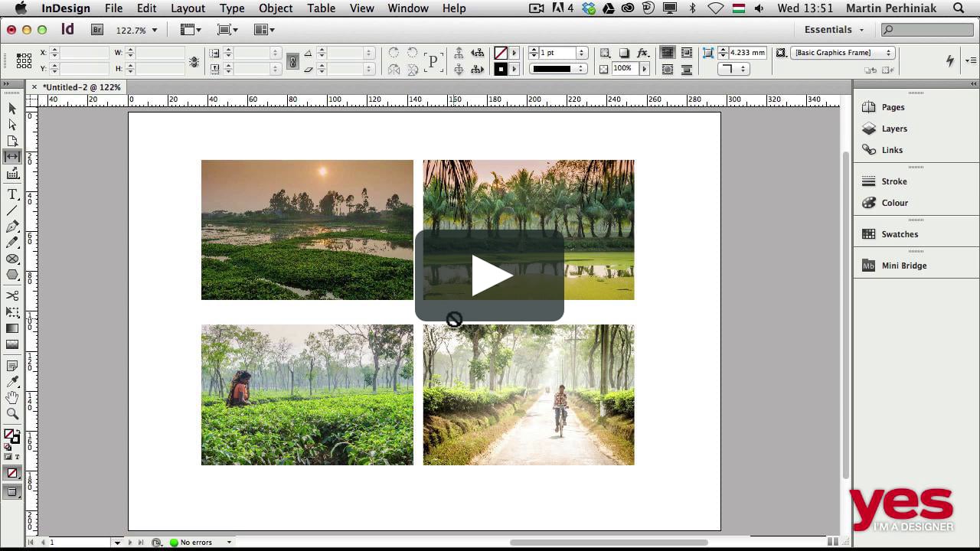Expand the Essentials workspace switcher
The height and width of the screenshot is (551, 980).
click(834, 30)
